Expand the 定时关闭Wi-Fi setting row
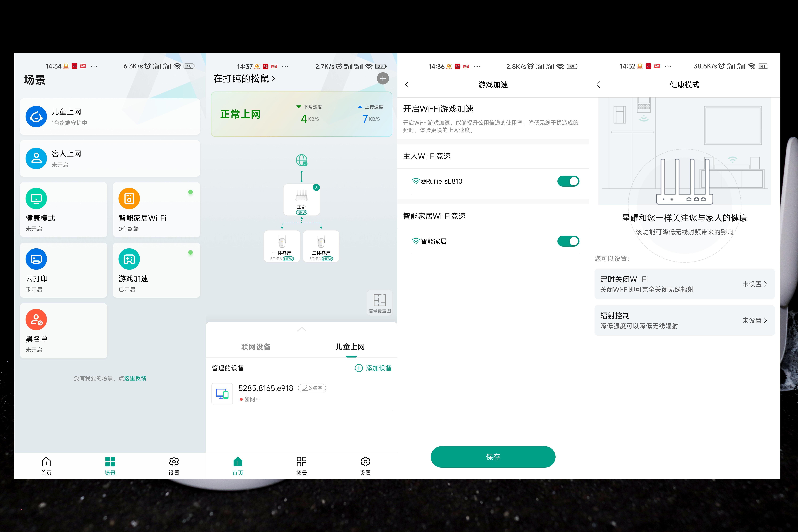Viewport: 798px width, 532px height. pyautogui.click(x=684, y=284)
